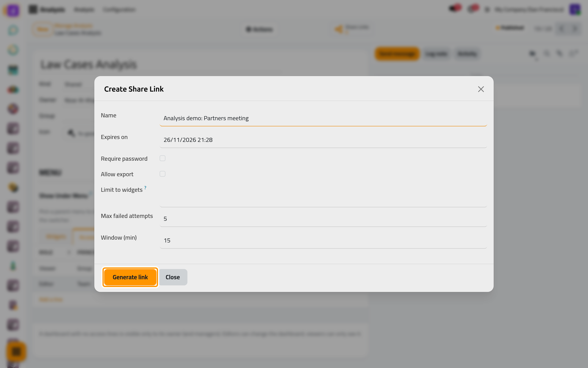Image resolution: width=588 pixels, height=368 pixels.
Task: Select the Window (min) field
Action: coord(323,240)
